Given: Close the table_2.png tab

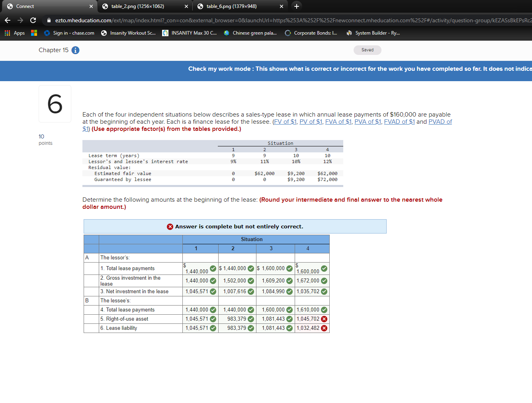Looking at the screenshot, I should coord(186,6).
